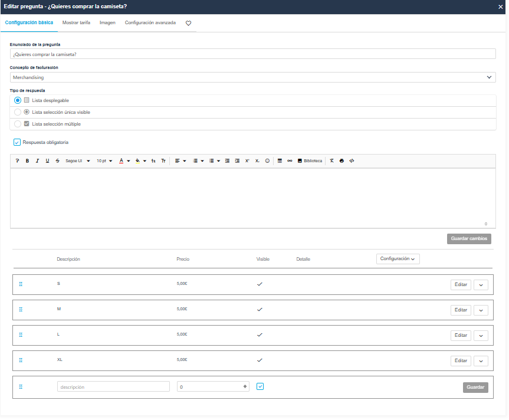Select Lista selección única visible option
Image resolution: width=509 pixels, height=420 pixels.
(18, 112)
